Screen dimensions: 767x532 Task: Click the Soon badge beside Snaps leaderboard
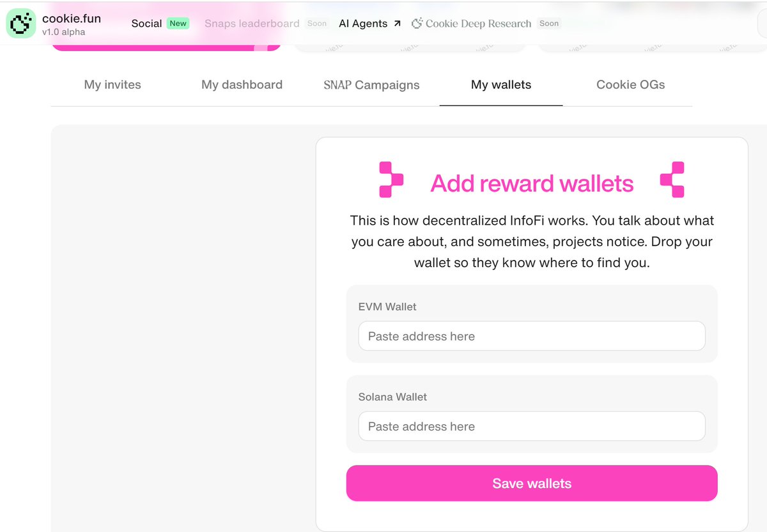pos(316,24)
